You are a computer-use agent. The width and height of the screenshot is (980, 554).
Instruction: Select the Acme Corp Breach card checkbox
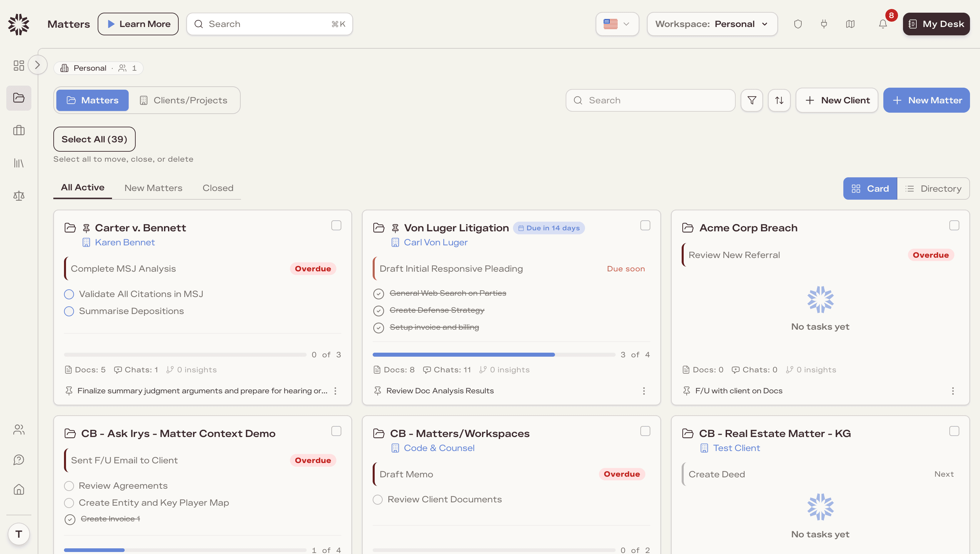click(954, 225)
